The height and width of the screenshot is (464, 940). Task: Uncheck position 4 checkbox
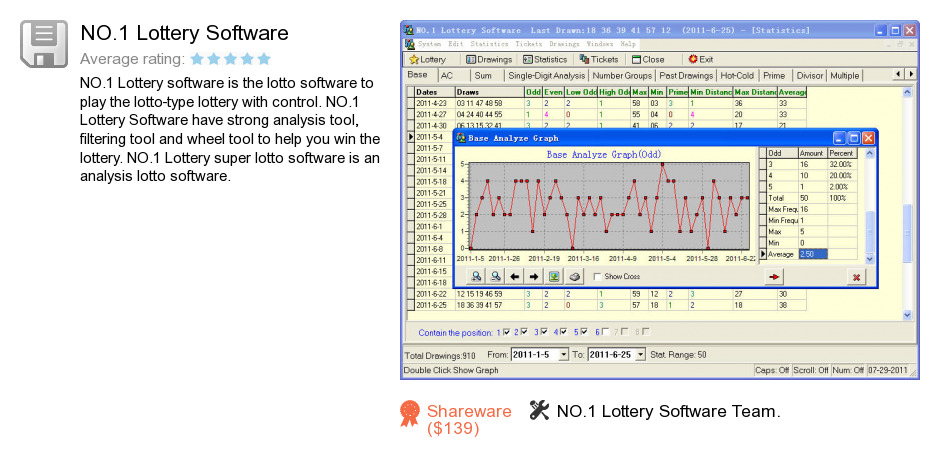coord(564,332)
